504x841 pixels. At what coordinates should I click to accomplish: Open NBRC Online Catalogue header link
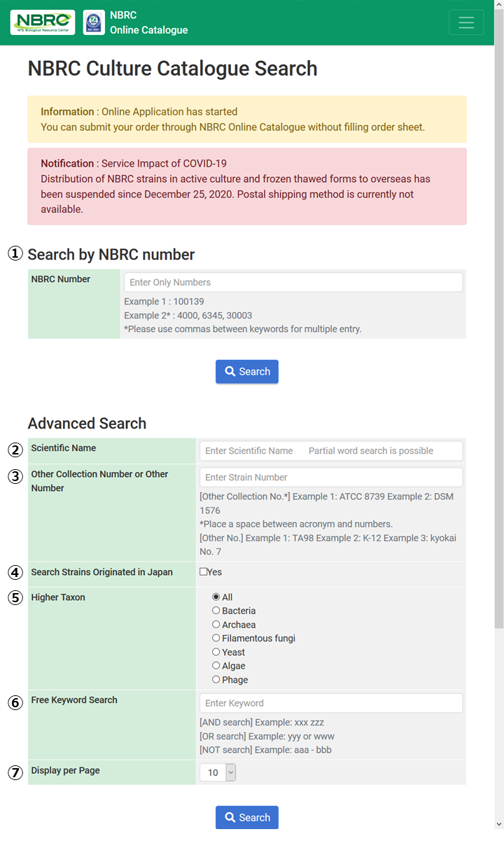click(x=149, y=22)
